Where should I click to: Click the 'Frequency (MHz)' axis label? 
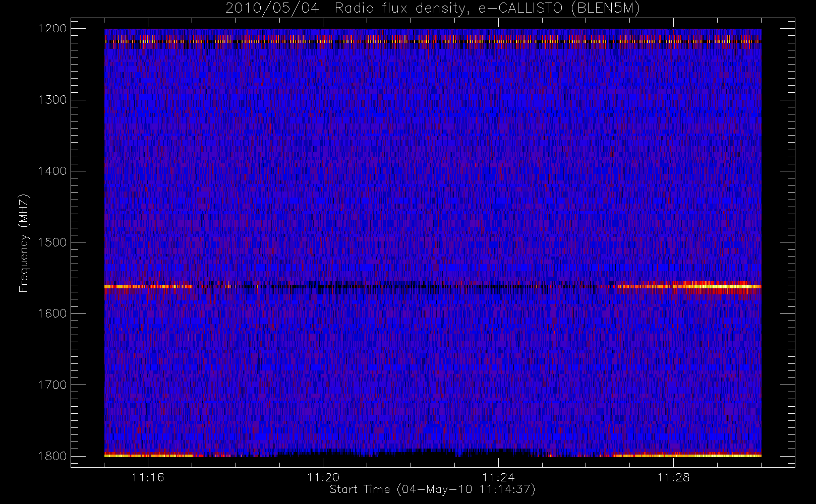(24, 243)
